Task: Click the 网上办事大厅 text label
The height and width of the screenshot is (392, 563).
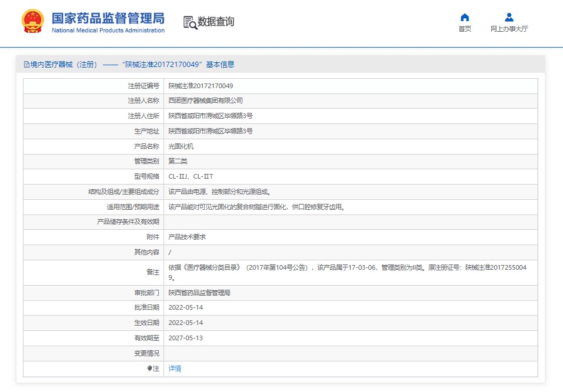Action: point(509,29)
